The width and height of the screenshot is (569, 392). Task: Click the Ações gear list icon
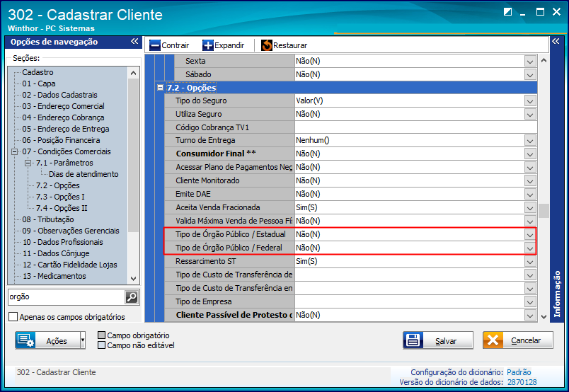[x=25, y=340]
